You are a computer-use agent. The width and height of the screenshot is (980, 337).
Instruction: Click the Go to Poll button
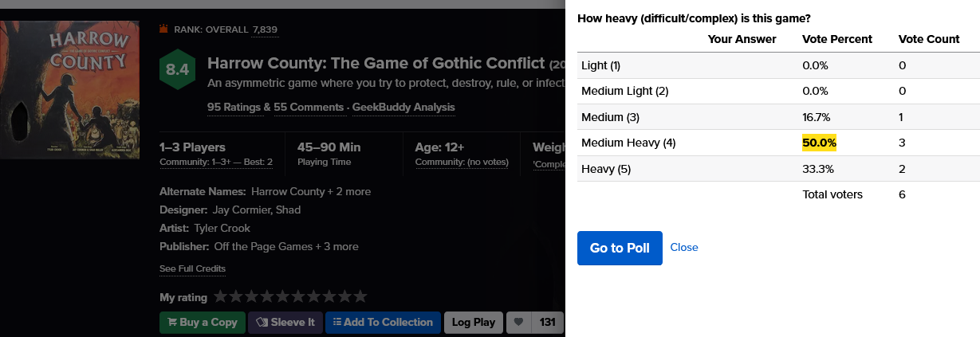620,248
